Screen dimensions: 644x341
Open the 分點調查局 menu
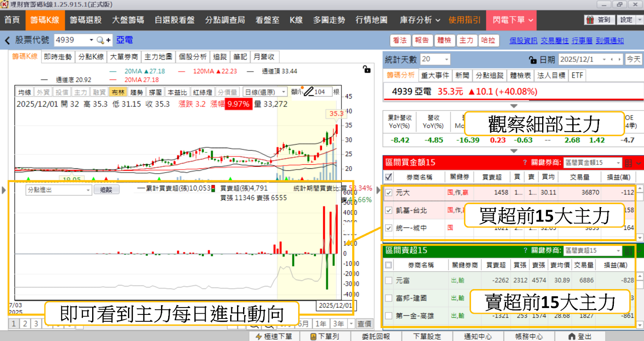tap(225, 20)
